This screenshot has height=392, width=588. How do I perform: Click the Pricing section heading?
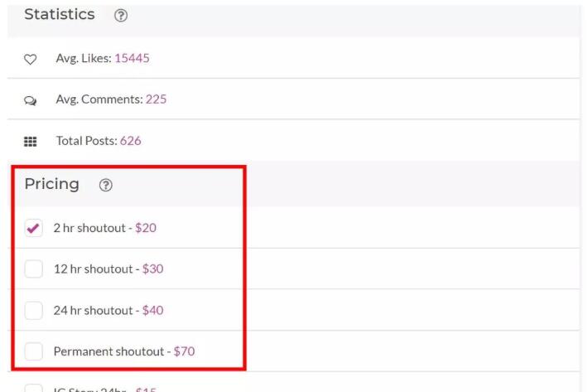(x=51, y=184)
